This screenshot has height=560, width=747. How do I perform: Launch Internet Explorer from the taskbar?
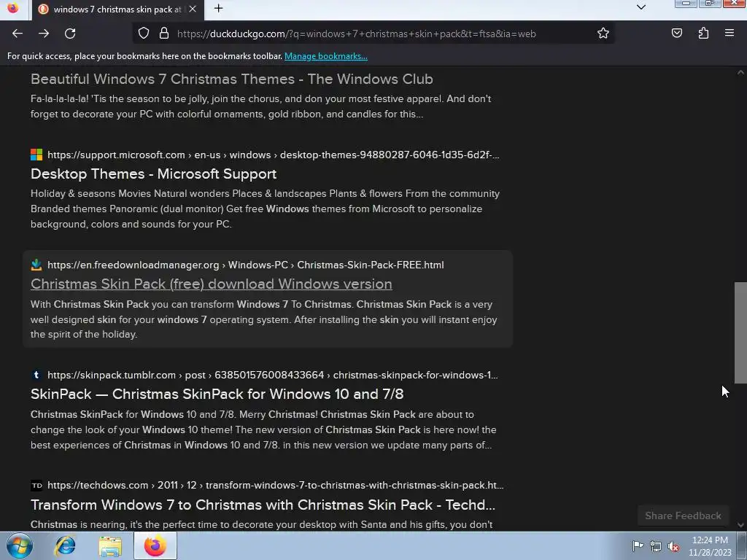65,546
